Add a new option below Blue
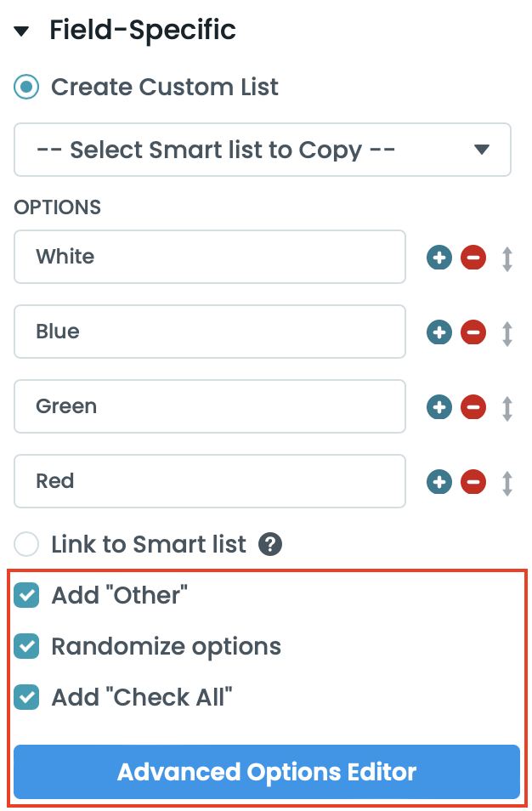This screenshot has width=532, height=811. click(x=439, y=332)
